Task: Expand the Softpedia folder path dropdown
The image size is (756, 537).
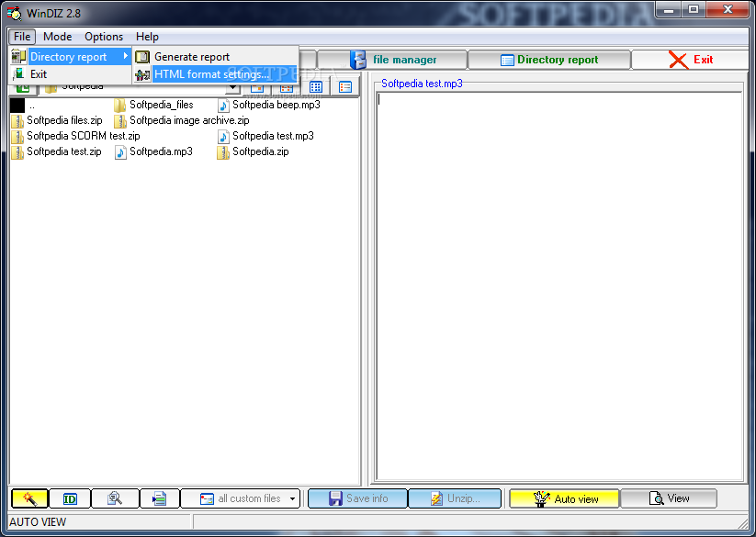Action: click(233, 87)
